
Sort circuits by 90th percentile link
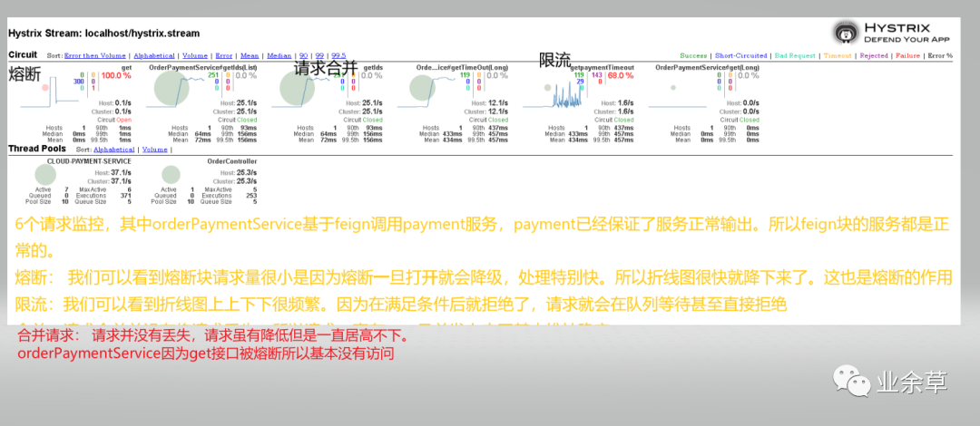tap(303, 55)
